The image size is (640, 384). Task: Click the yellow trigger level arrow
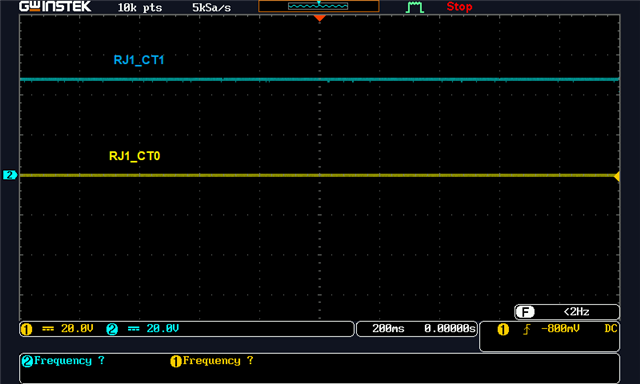coord(617,176)
